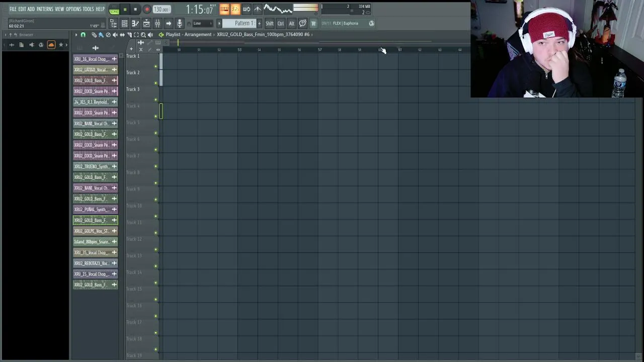Open the Playlist - Arrangement dropdown
The image size is (644, 362).
point(189,34)
